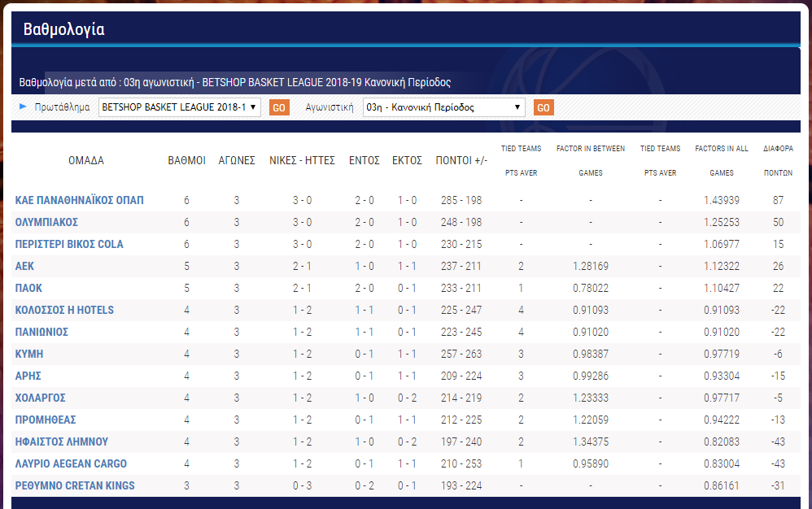Viewport: 812px width, 509px height.
Task: Click ΑΡΗΣ point difference -15
Action: click(x=778, y=376)
